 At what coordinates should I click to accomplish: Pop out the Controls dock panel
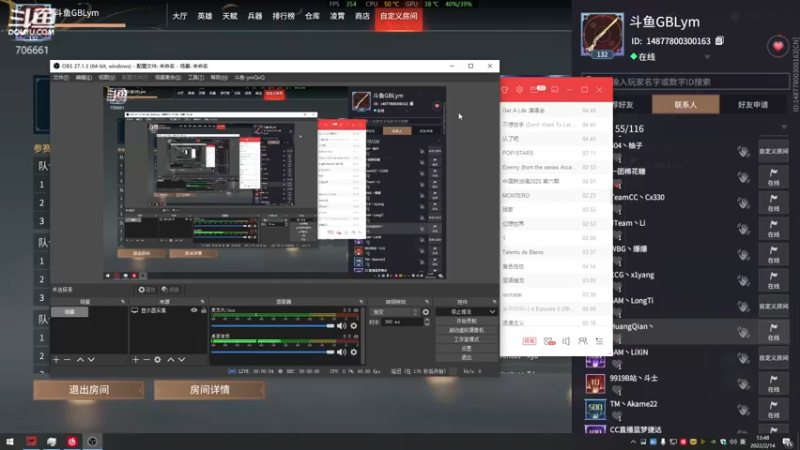click(x=494, y=302)
